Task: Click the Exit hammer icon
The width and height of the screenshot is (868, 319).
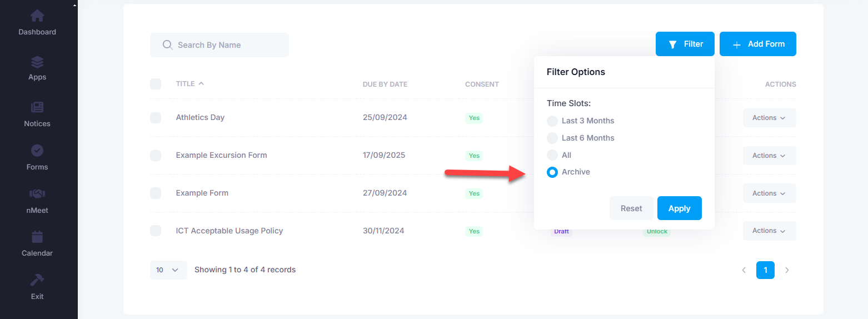Action: pos(37,280)
